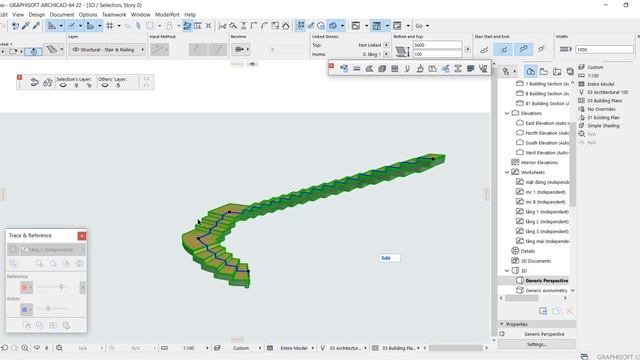
Task: Toggle the grid snap icon
Action: [x=110, y=26]
